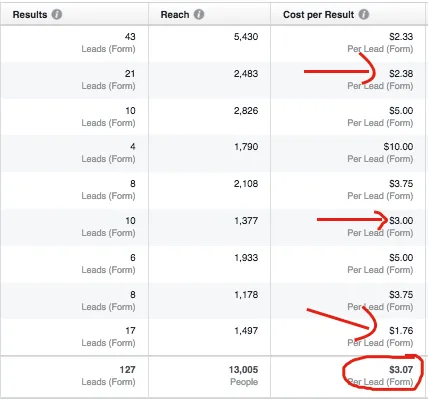428x399 pixels.
Task: Click the 5,430 reach value
Action: coord(246,37)
